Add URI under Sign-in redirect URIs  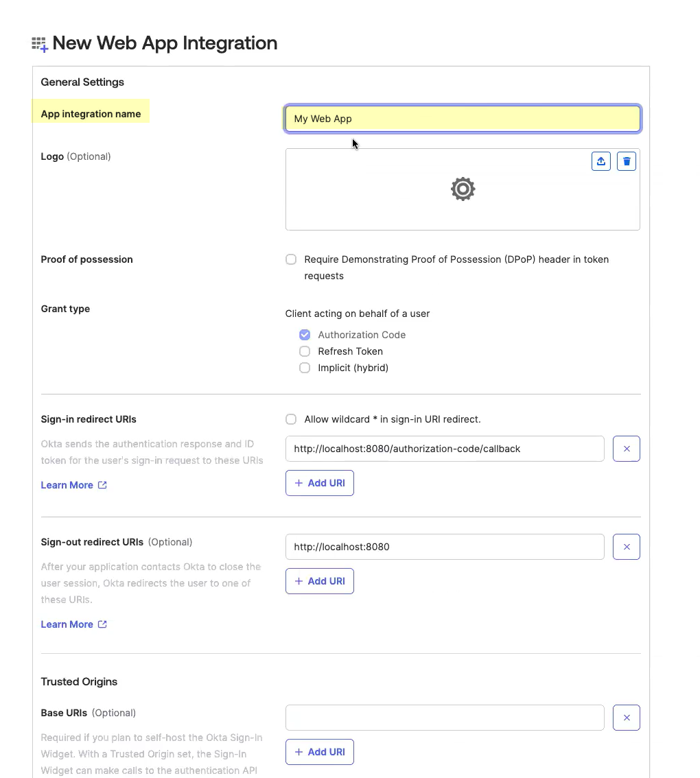tap(320, 483)
